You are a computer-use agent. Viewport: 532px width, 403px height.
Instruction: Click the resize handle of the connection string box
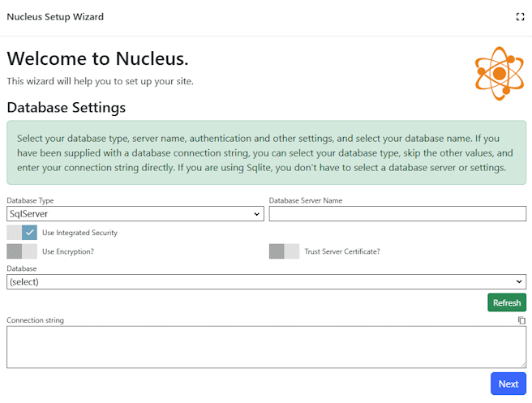(522, 364)
